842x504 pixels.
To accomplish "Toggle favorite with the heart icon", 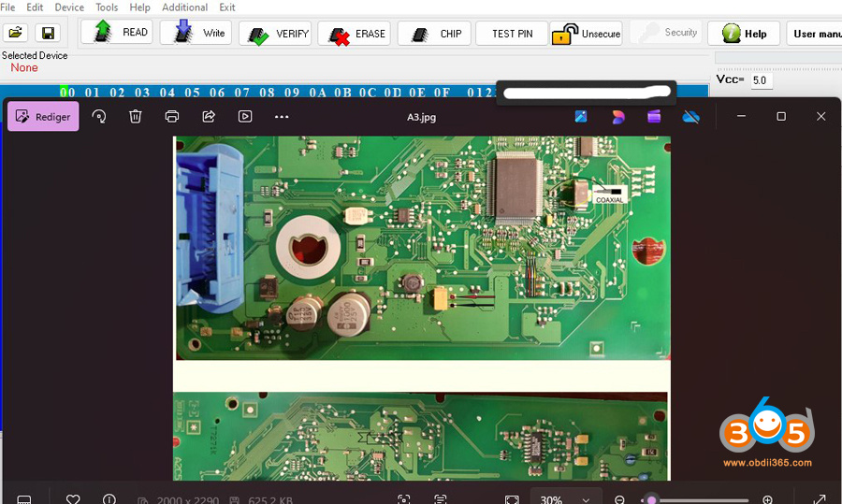I will coord(73,499).
